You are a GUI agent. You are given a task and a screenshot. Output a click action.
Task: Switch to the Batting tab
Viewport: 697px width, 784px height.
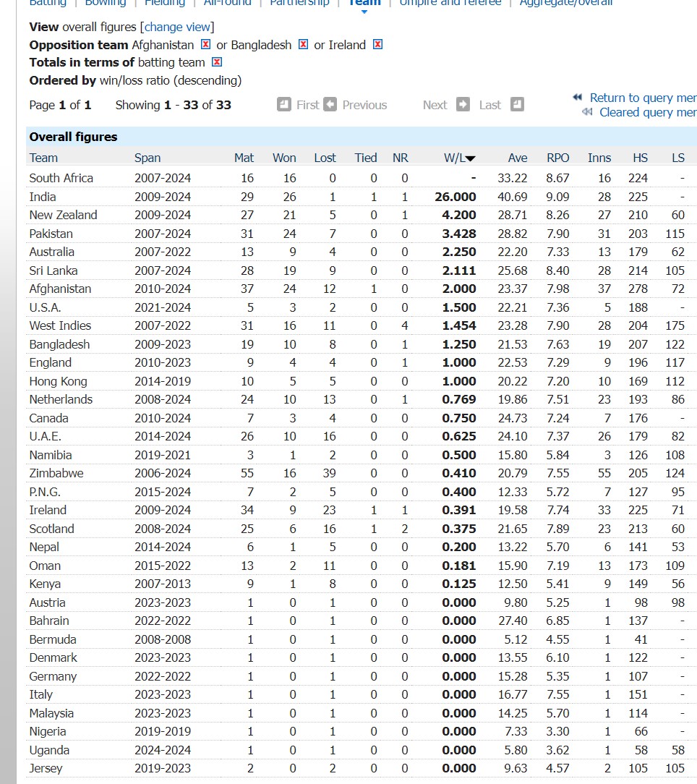click(x=48, y=2)
